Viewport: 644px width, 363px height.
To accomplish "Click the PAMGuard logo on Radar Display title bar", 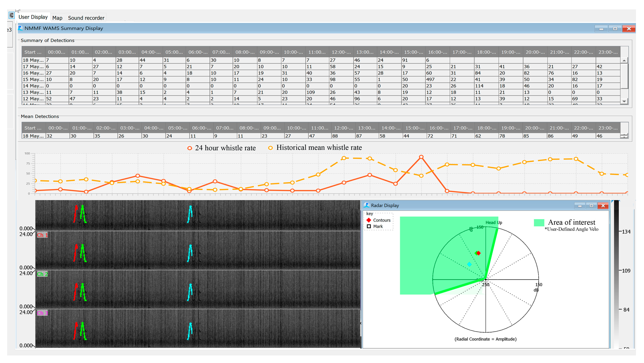I will point(366,205).
